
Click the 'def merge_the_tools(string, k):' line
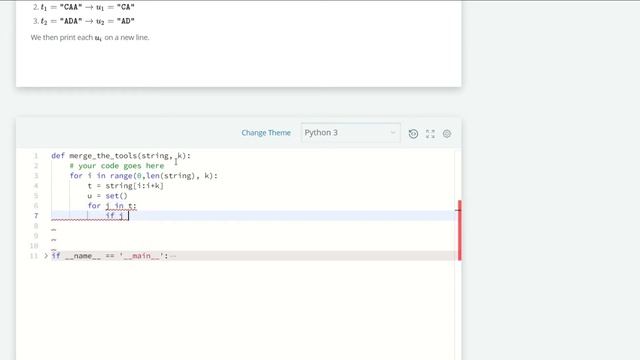(x=121, y=156)
